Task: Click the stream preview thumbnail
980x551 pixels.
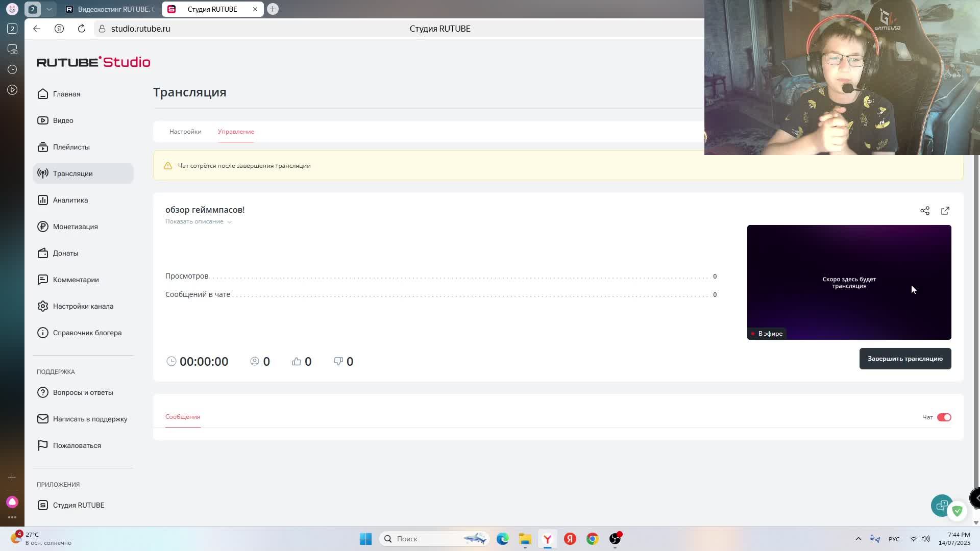Action: point(848,282)
